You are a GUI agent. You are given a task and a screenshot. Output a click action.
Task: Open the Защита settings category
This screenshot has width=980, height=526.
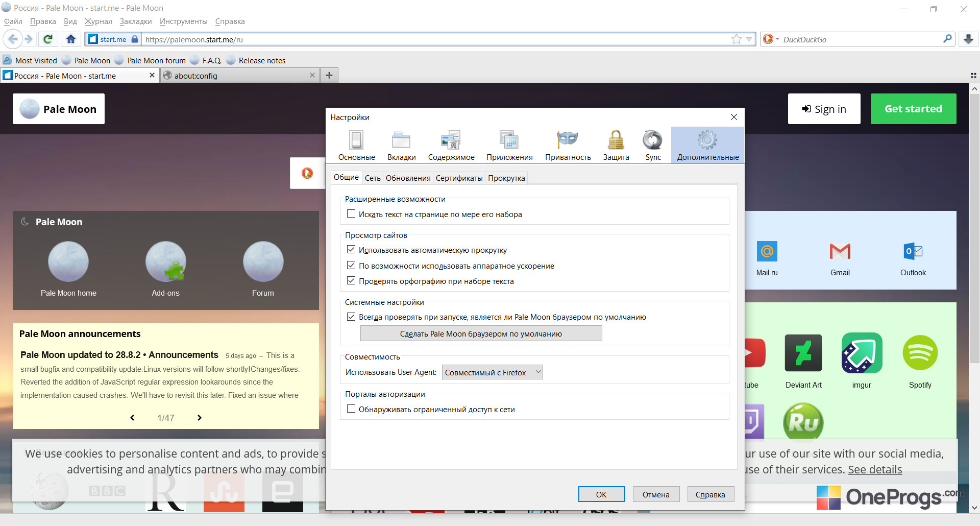[x=616, y=145]
